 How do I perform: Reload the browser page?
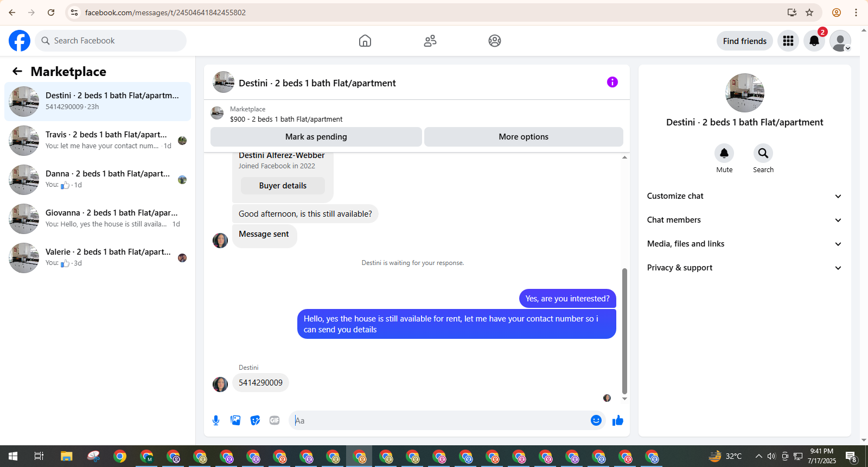[51, 12]
